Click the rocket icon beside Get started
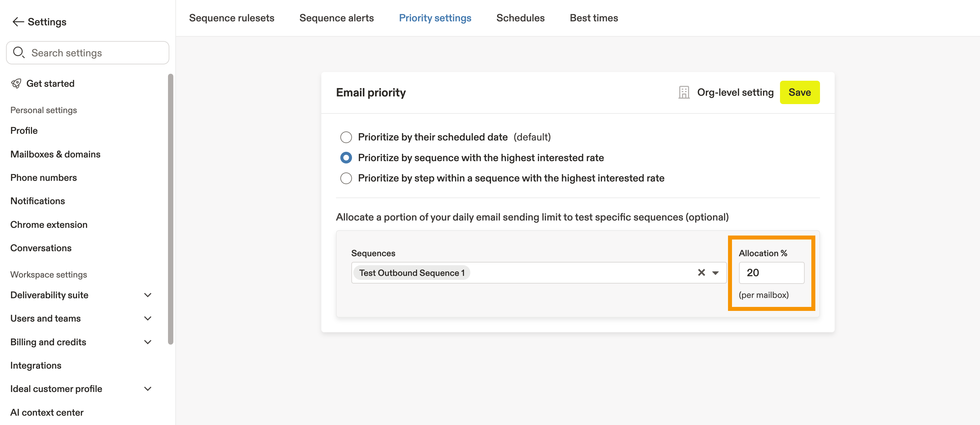 point(16,83)
